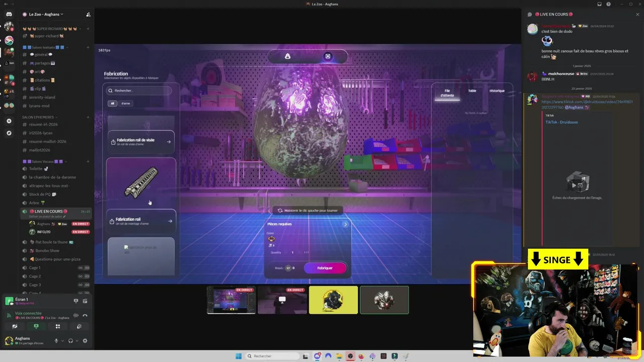Stop screen sharing via the Écran 1 stop-stream icon

tap(76, 301)
